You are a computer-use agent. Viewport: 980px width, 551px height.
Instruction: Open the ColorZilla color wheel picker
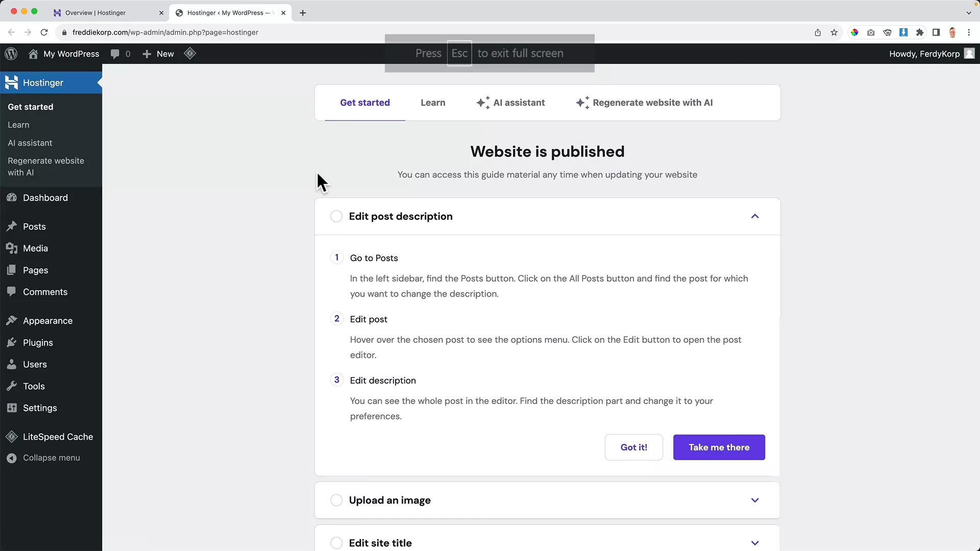(x=855, y=32)
